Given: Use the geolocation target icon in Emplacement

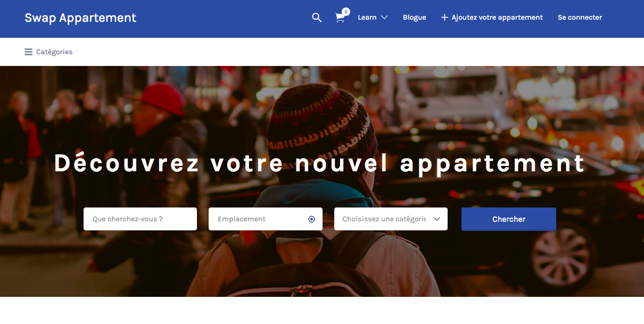Looking at the screenshot, I should (x=312, y=219).
